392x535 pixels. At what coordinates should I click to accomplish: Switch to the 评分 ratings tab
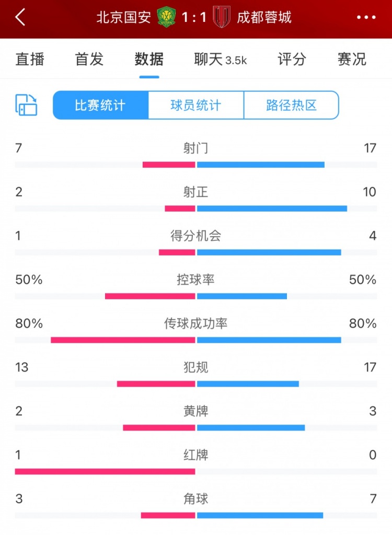tap(291, 60)
